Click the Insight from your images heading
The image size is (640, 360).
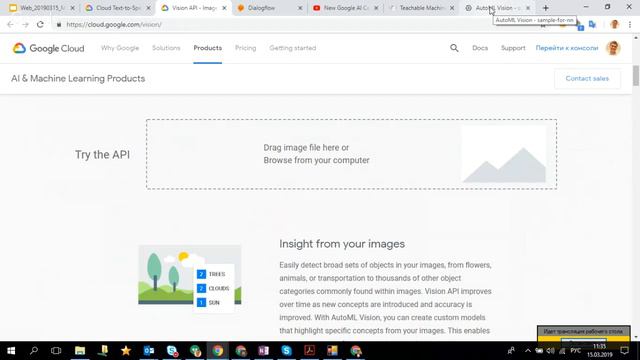[x=342, y=244]
